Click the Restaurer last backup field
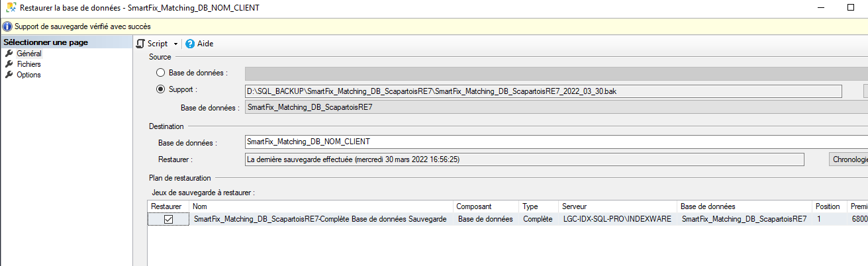The image size is (868, 266). pyautogui.click(x=524, y=159)
